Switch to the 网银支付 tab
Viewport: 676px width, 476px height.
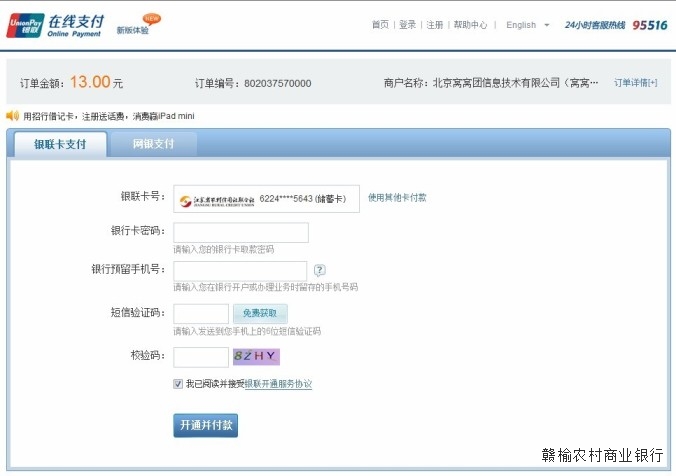click(x=153, y=144)
